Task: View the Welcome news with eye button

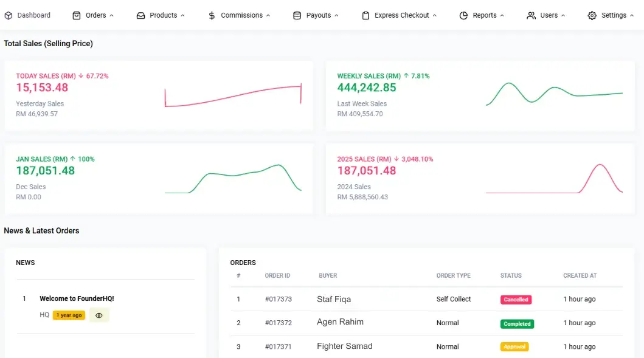Action: [x=99, y=315]
